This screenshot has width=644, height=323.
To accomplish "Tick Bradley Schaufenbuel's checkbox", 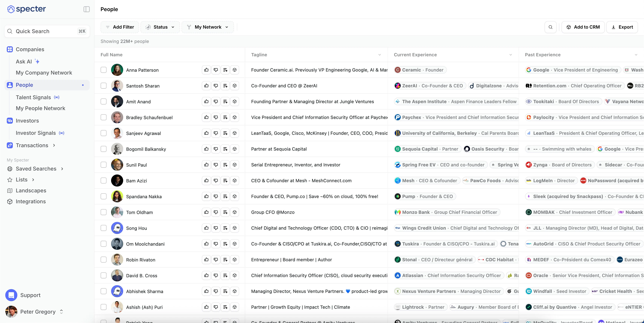I will point(104,117).
